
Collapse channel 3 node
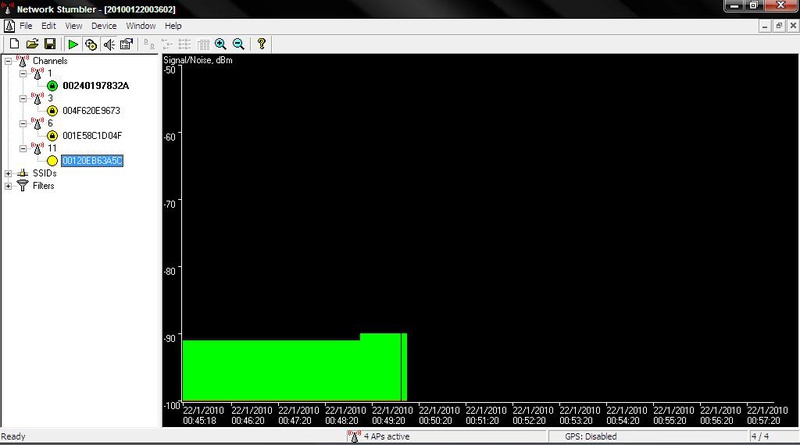click(x=23, y=98)
